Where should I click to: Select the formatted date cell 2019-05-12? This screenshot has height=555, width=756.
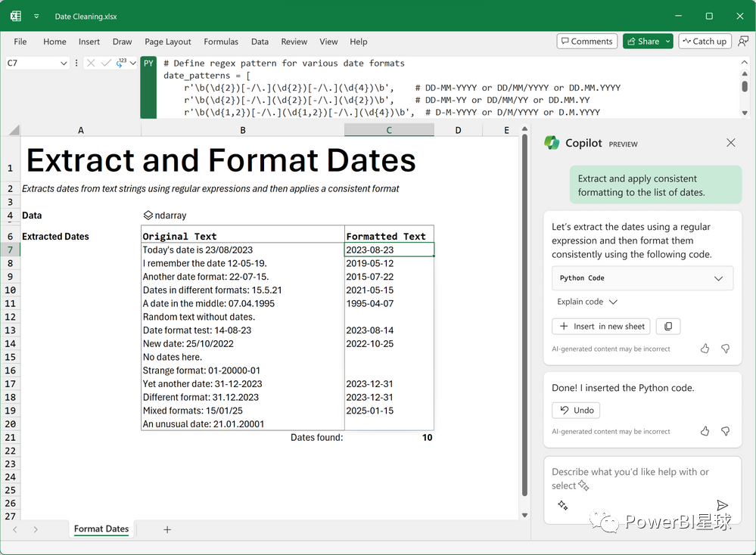(x=389, y=263)
